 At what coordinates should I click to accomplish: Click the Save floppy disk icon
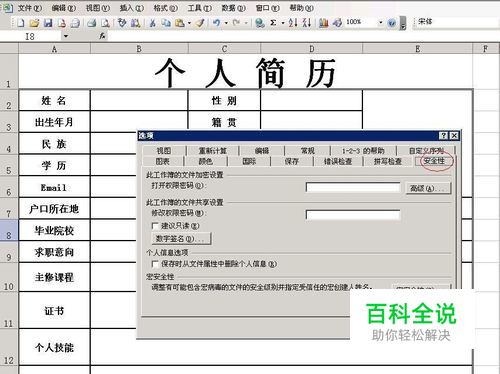(48, 23)
